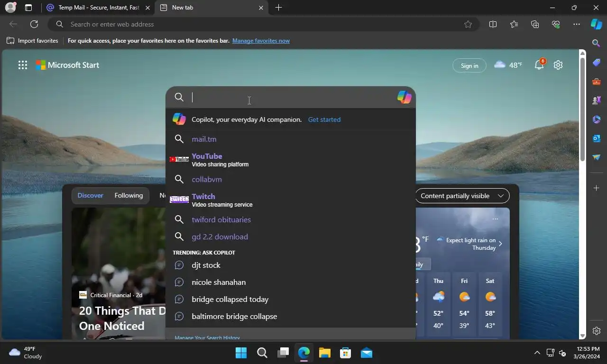Screen dimensions: 607x364
Task: Open page settings gear icon
Action: [x=558, y=65]
